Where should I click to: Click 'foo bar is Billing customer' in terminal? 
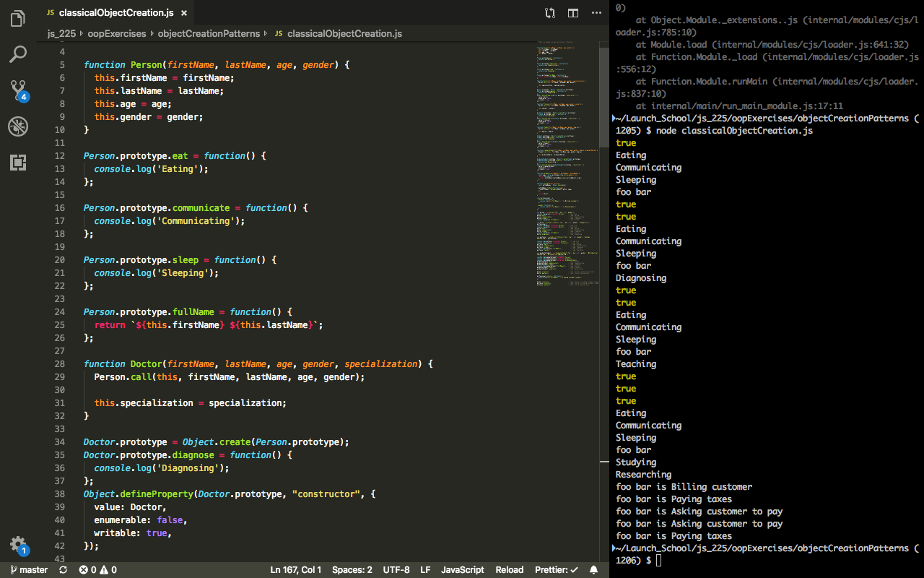coord(684,487)
